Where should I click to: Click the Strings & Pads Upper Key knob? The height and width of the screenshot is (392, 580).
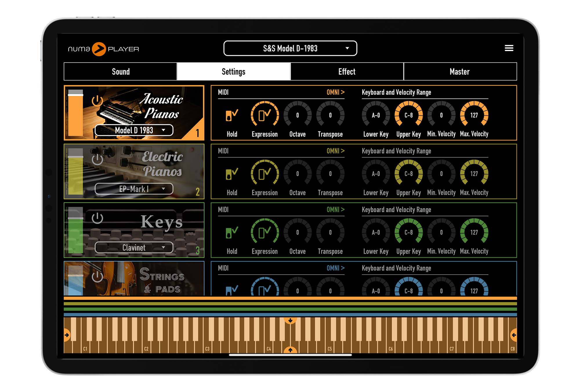tap(409, 287)
